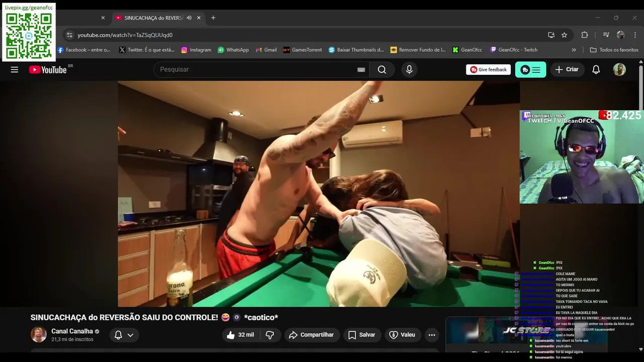The image size is (644, 362).
Task: Expand the channel notification bell dropdown
Action: coord(124,335)
